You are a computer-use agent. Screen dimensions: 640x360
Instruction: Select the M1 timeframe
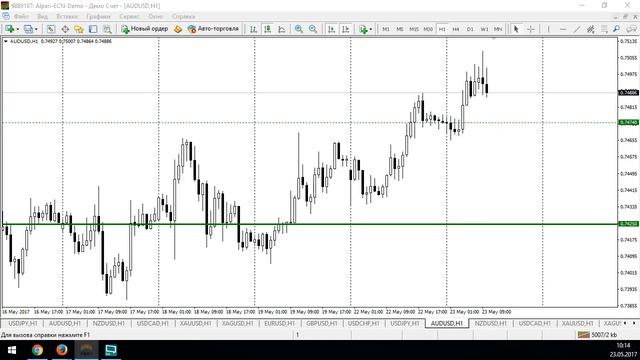coord(386,29)
